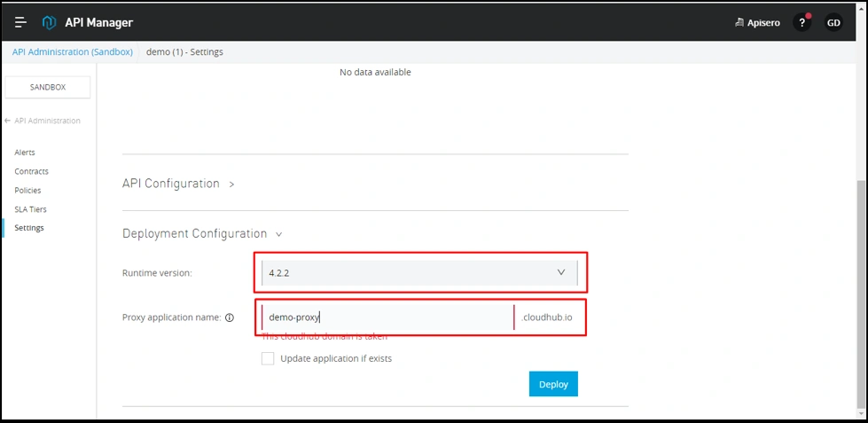868x423 pixels.
Task: Open the GD user avatar menu
Action: [833, 23]
